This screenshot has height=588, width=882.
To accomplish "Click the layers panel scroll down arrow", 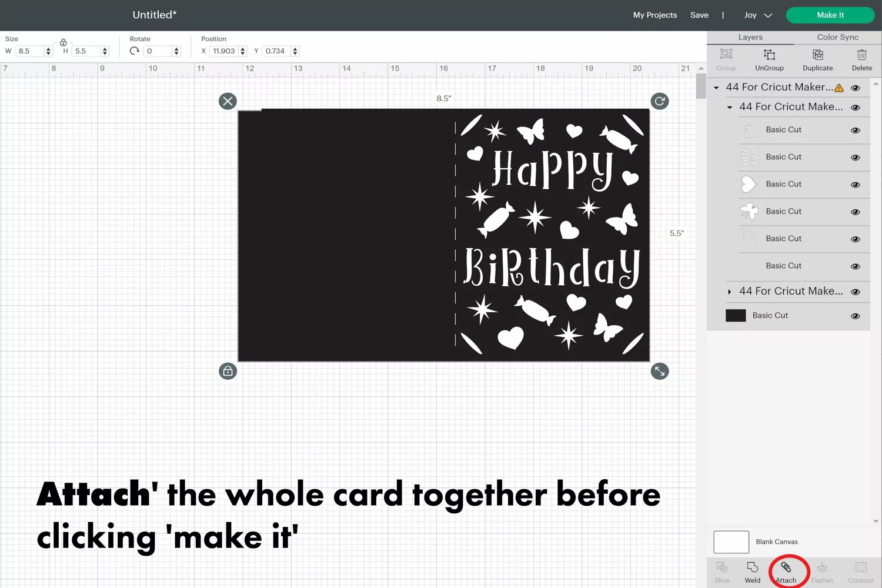I will pos(876,521).
